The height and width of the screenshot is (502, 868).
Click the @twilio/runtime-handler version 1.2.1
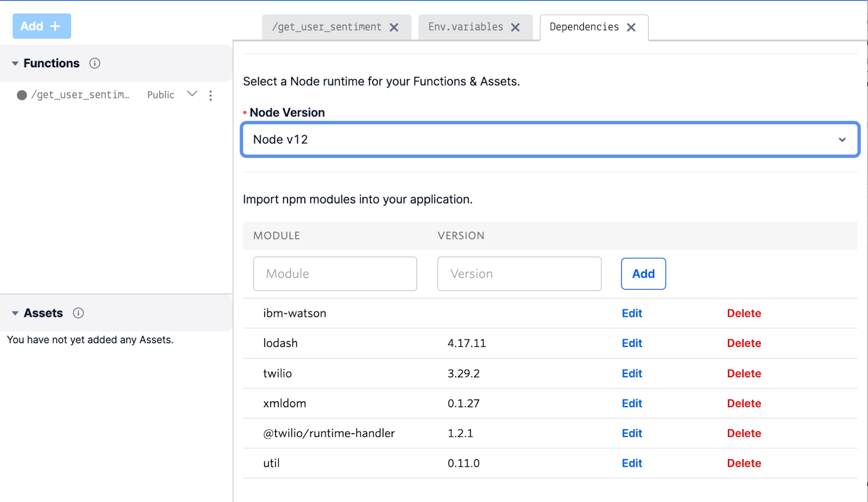[x=460, y=433]
